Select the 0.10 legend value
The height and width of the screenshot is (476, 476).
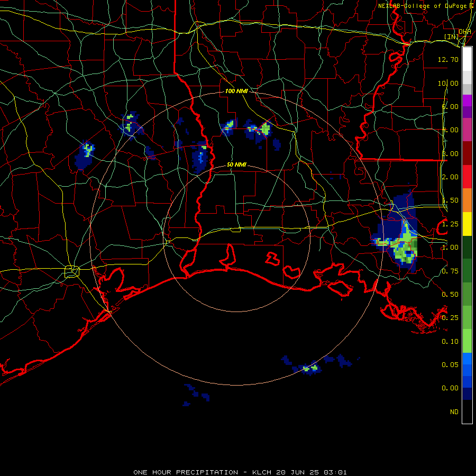[x=450, y=342]
